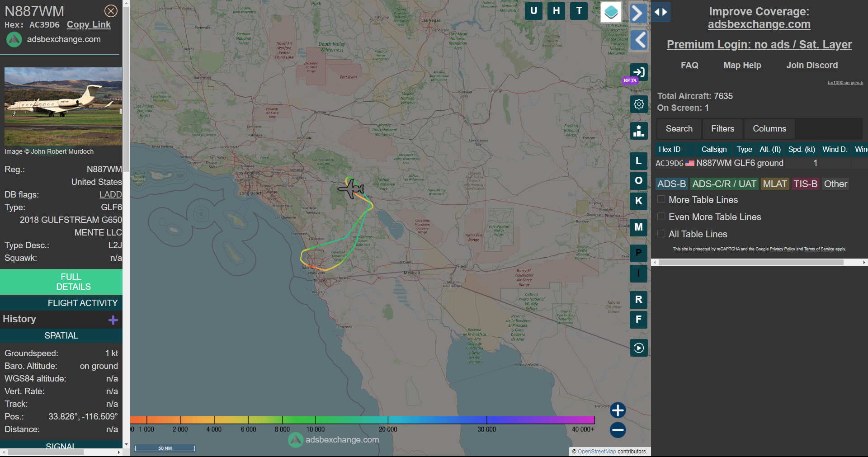868x457 pixels.
Task: Close the N887WM aircraft info panel
Action: pyautogui.click(x=111, y=11)
